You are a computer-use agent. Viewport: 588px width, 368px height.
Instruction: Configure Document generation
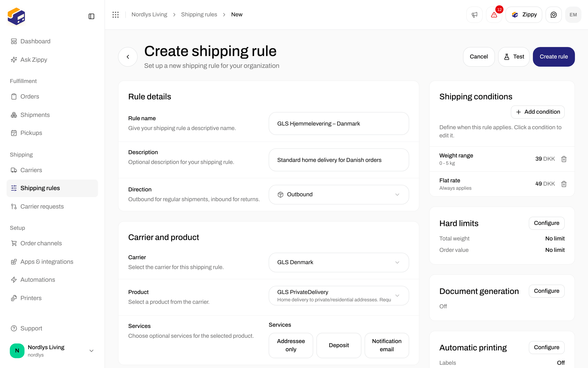546,291
